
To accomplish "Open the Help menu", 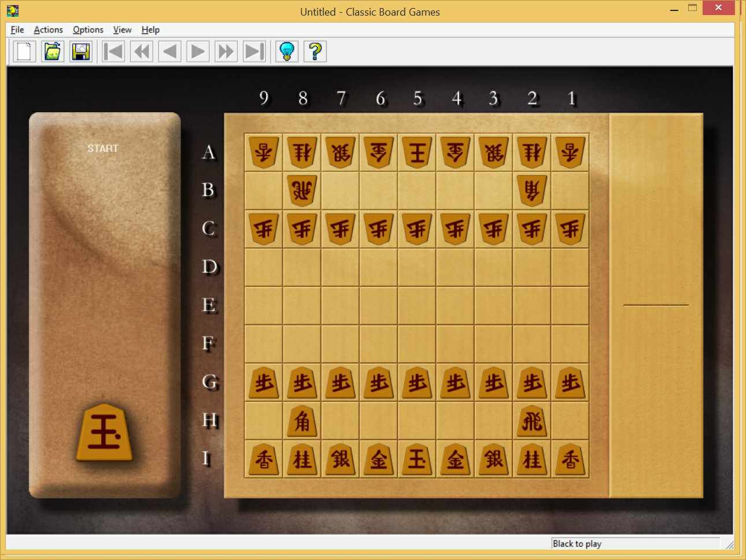I will click(150, 29).
